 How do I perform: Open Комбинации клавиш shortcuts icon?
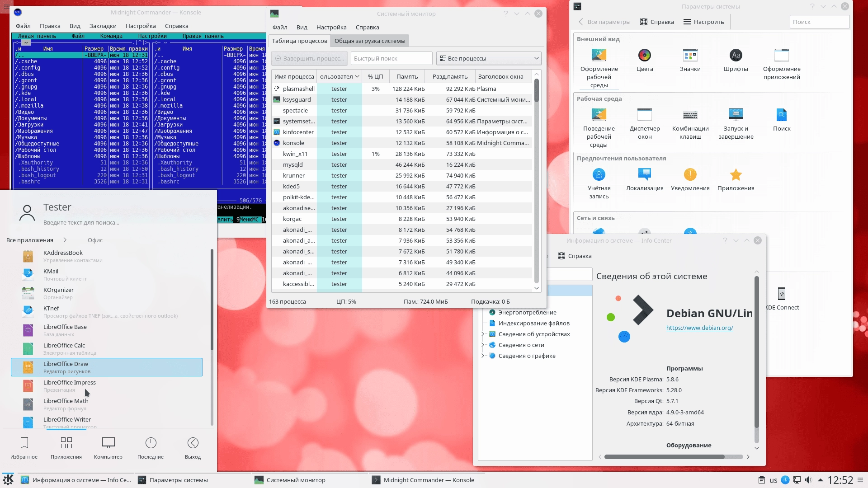(x=690, y=115)
